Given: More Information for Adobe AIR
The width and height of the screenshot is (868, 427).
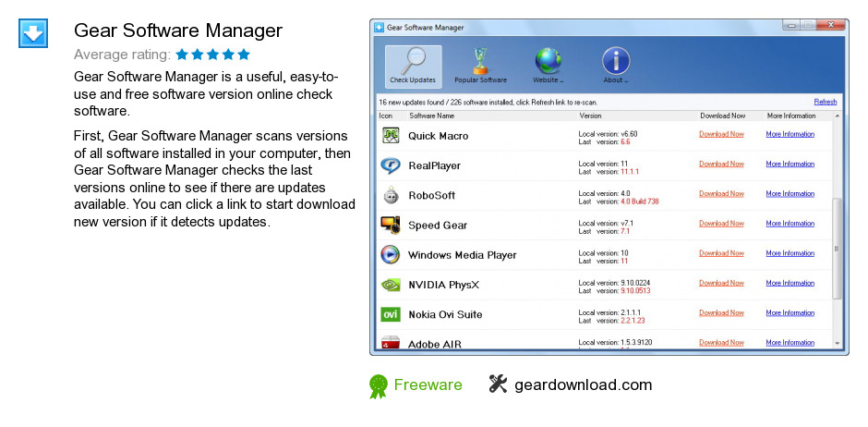Looking at the screenshot, I should tap(790, 343).
